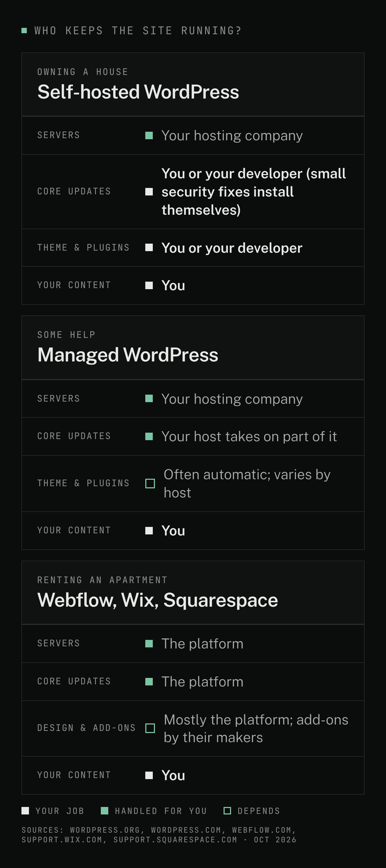The image size is (386, 868).
Task: Click 'Your hosting company' under Self-hosted WordPress
Action: (232, 135)
